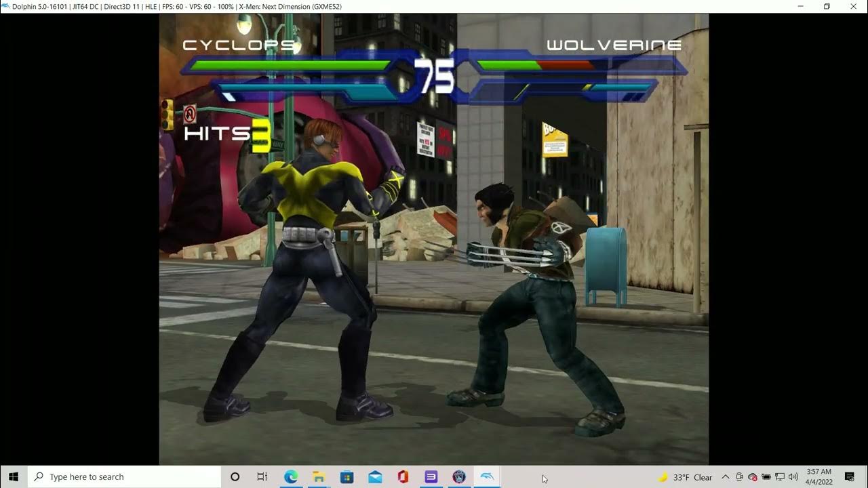Open the Windows Start menu
This screenshot has height=488, width=868.
tap(14, 477)
